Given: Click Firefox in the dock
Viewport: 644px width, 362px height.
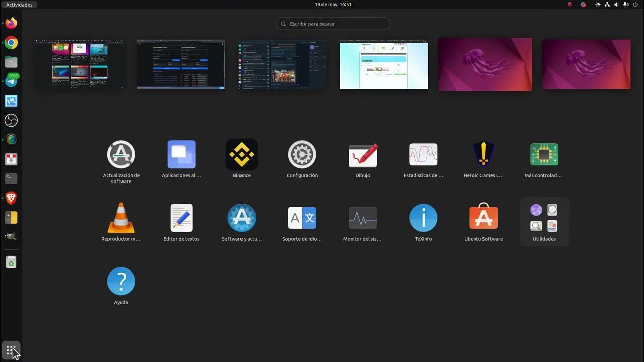Looking at the screenshot, I should [11, 23].
